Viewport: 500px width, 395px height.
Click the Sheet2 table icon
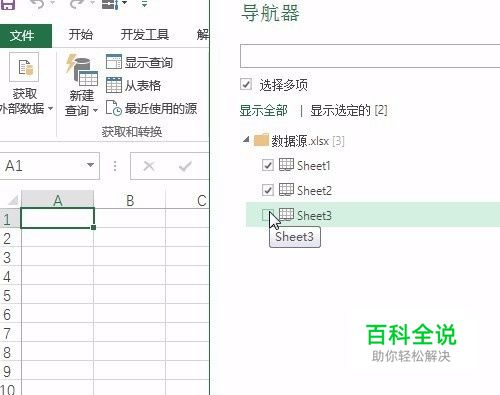click(x=286, y=190)
